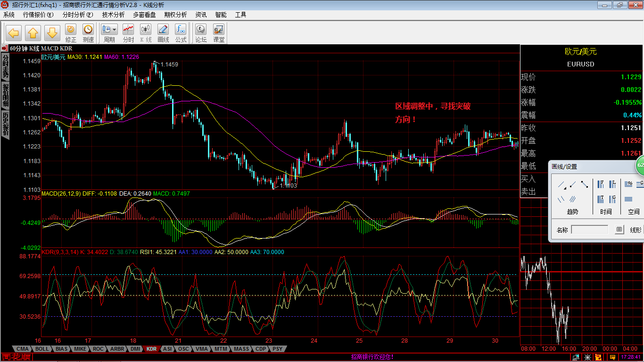
Task: Open the 公式 formula manager
Action: coord(181,33)
